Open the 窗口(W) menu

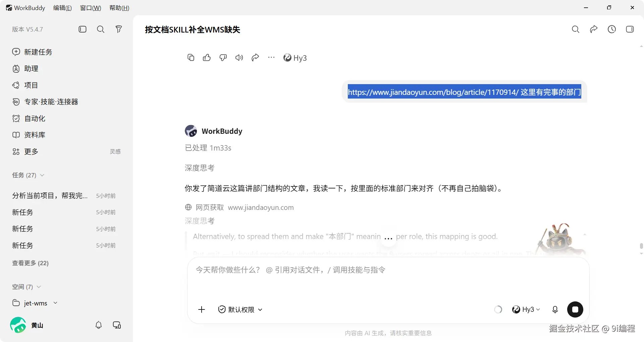91,8
